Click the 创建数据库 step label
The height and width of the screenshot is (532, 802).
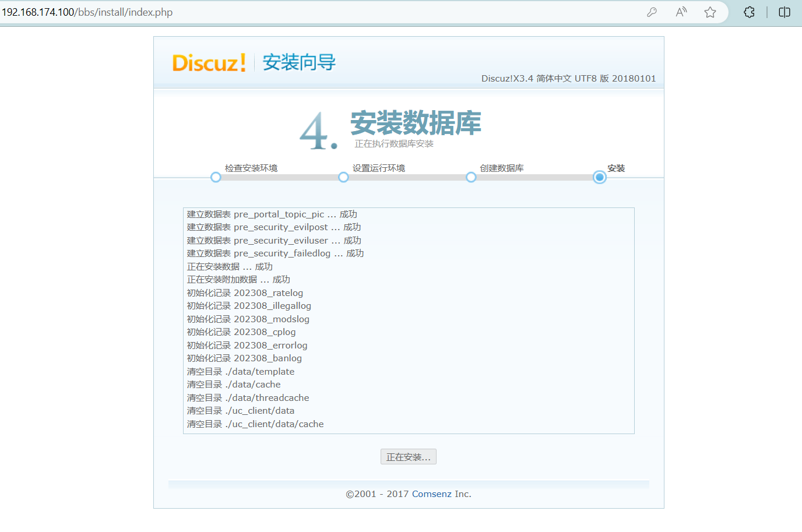tap(502, 168)
